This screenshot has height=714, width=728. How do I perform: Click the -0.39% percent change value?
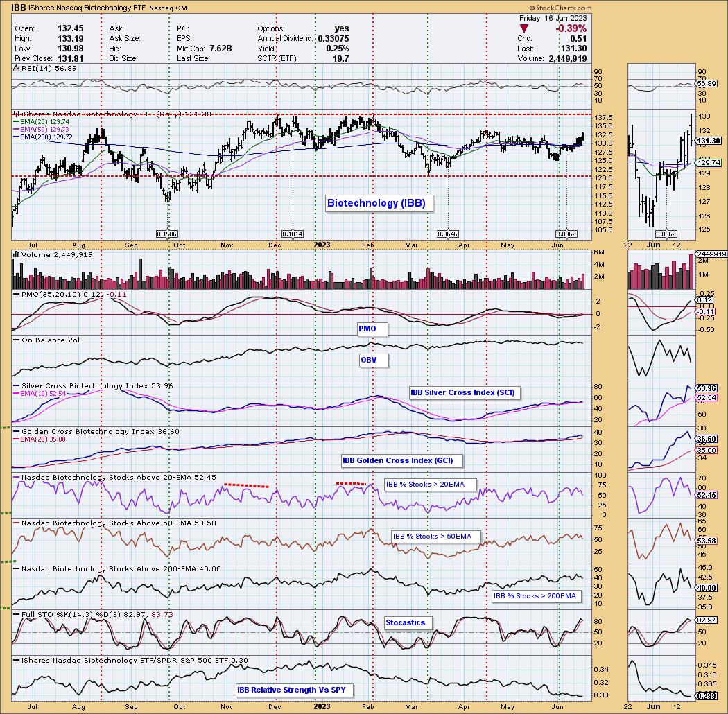click(571, 28)
